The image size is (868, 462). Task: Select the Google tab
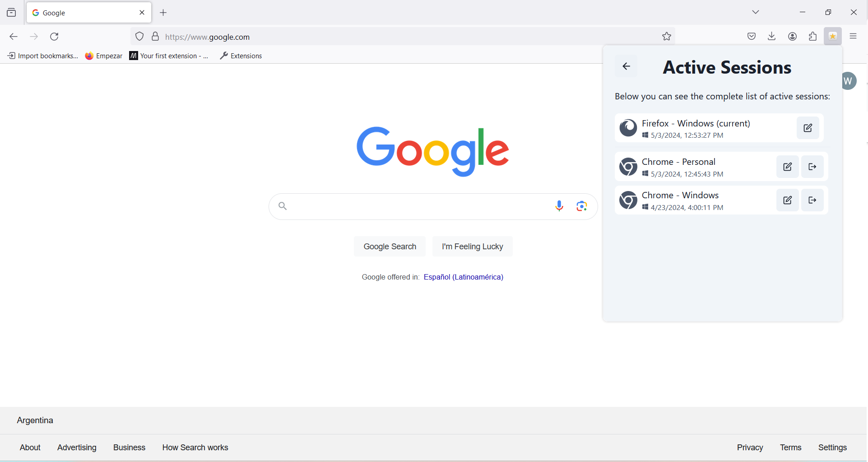89,13
